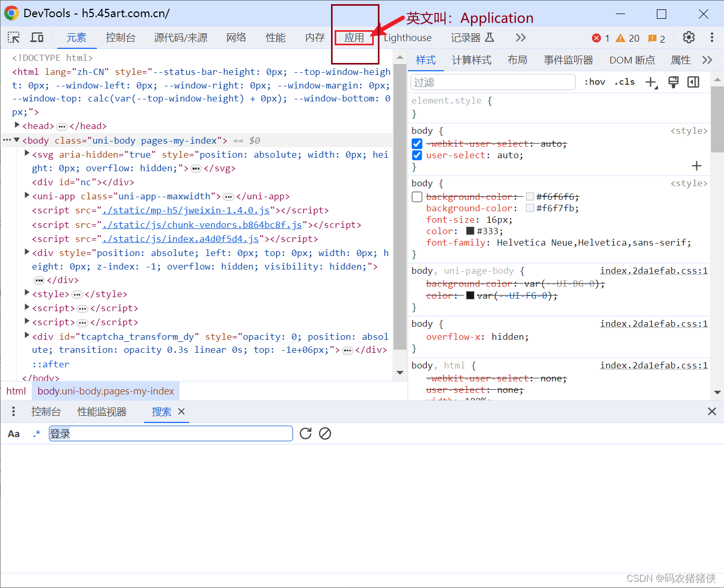Open the 记录器 tab
The height and width of the screenshot is (588, 724).
pyautogui.click(x=472, y=37)
